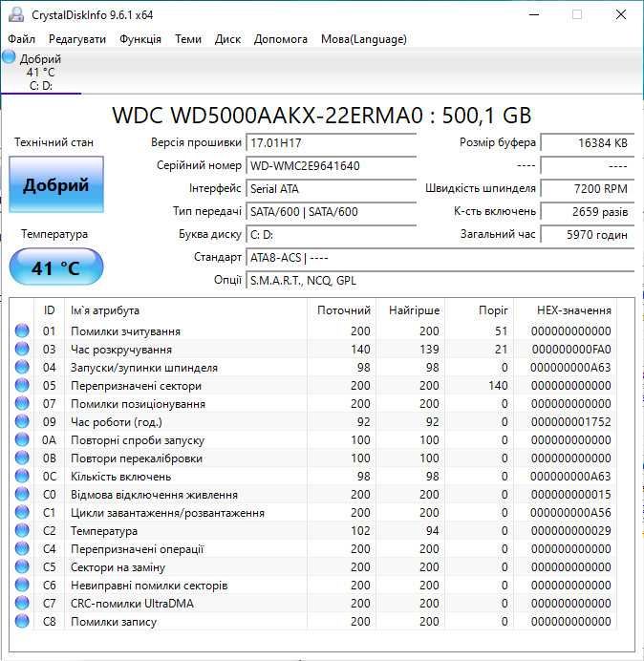The image size is (644, 661).
Task: Click the buffer size value 16384 KB
Action: (588, 143)
